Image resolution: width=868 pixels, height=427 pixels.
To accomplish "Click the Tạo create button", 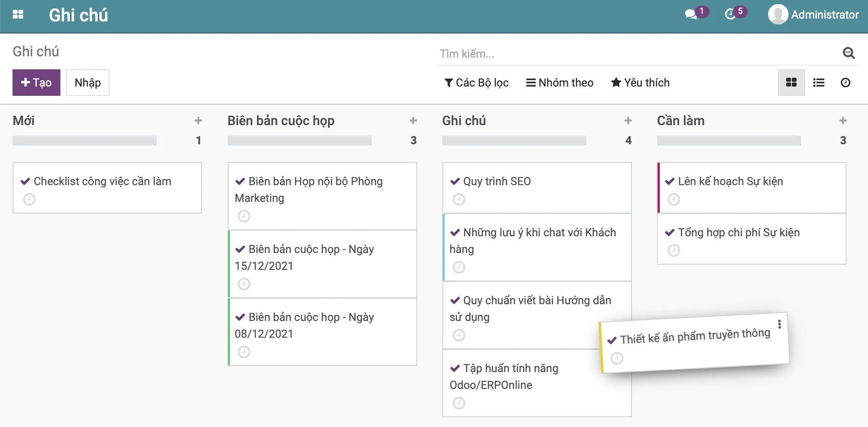I will point(36,82).
